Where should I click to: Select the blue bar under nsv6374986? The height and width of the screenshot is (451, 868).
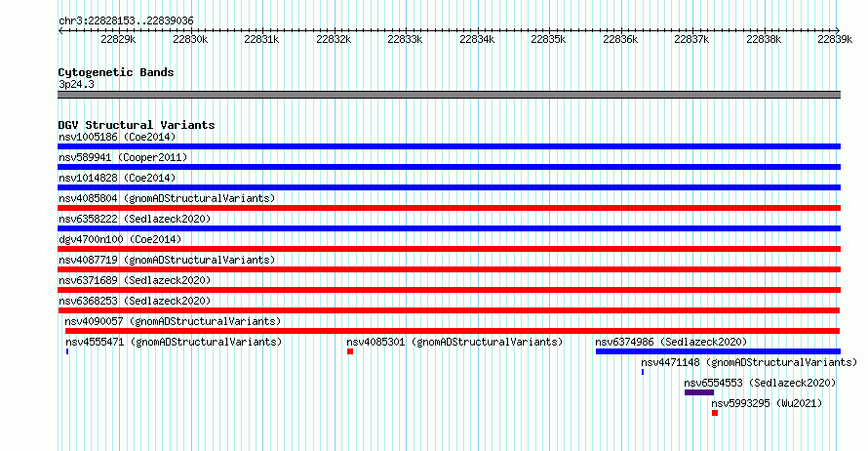coord(718,351)
